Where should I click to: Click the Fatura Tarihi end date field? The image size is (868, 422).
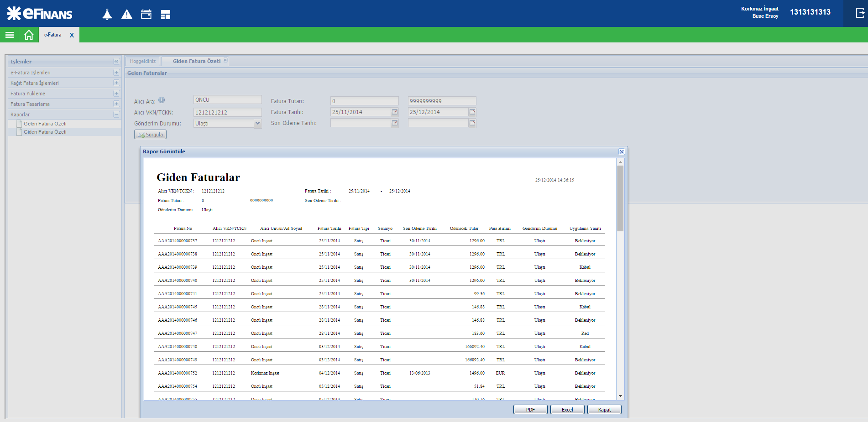(x=439, y=112)
